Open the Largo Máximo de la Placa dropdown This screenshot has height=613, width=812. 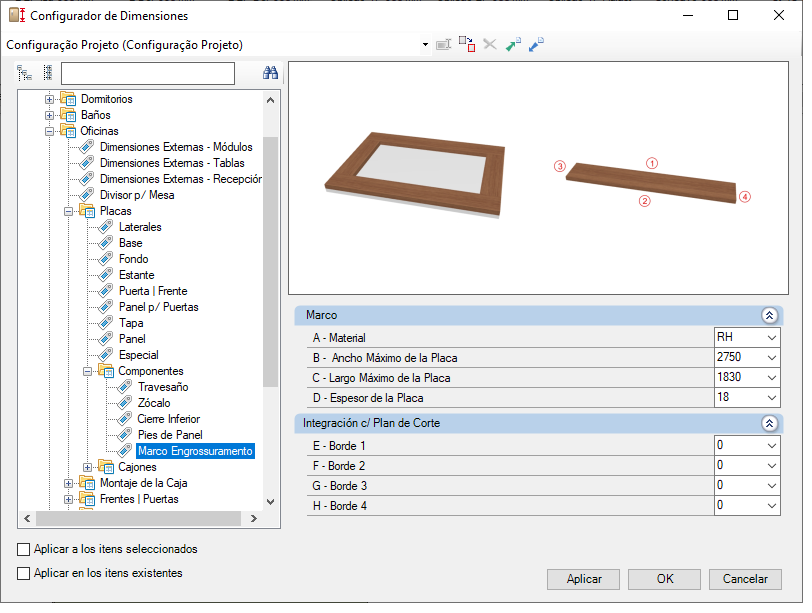(x=772, y=378)
